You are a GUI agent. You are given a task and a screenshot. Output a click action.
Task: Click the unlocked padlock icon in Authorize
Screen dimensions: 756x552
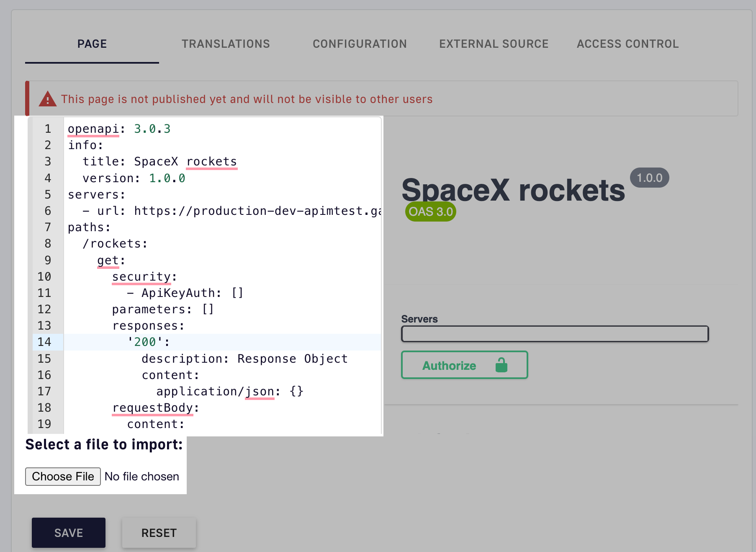click(x=501, y=365)
